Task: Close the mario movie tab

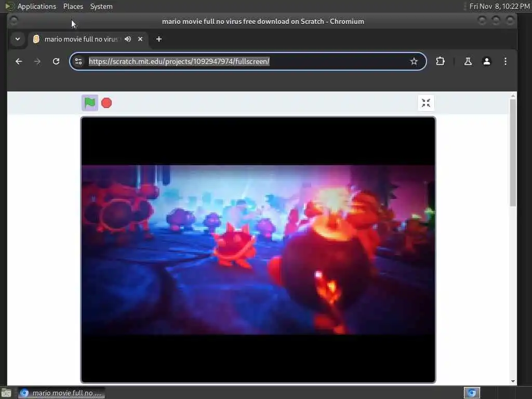Action: tap(140, 39)
